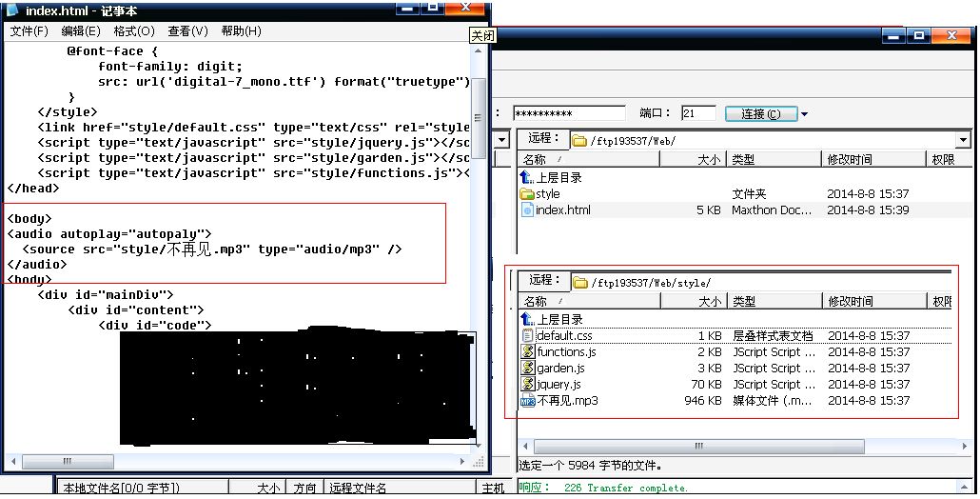Image resolution: width=980 pixels, height=499 pixels.
Task: Click the 连接(C) connect button
Action: (x=760, y=114)
